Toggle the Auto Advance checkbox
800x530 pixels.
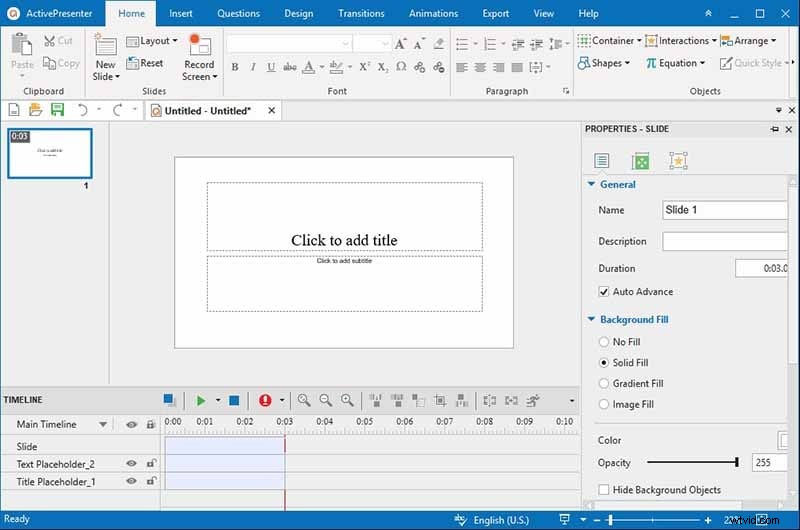(604, 292)
